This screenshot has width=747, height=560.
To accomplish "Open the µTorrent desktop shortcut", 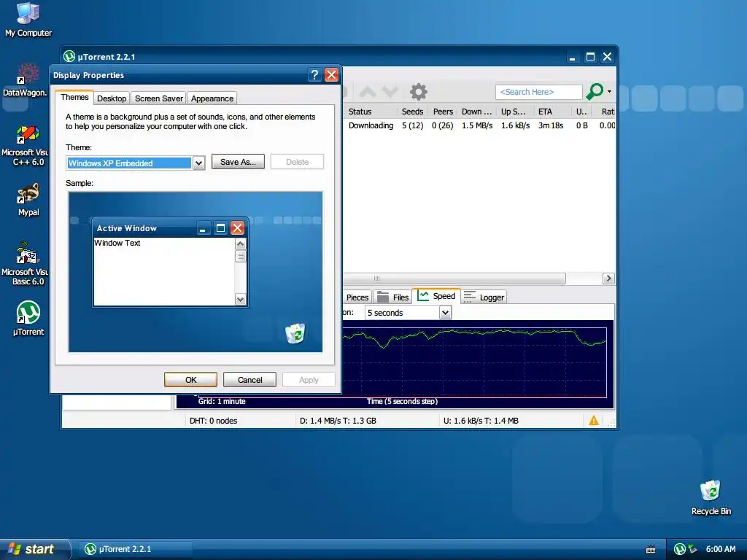I will [28, 318].
